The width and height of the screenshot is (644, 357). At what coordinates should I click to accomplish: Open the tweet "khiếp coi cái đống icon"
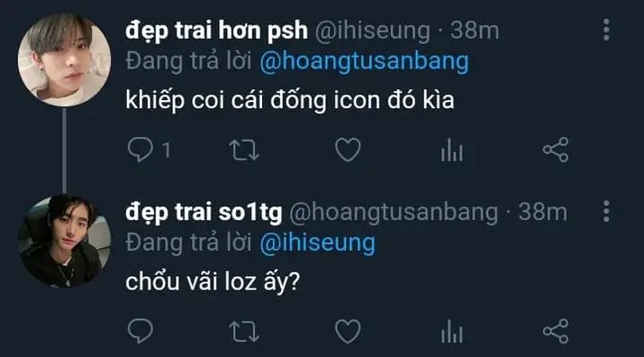[289, 101]
